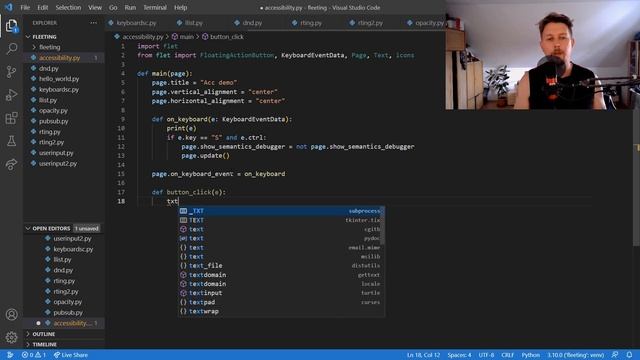Open problems errors and warnings indicator
Viewport: 640px width, 360px height.
33,355
